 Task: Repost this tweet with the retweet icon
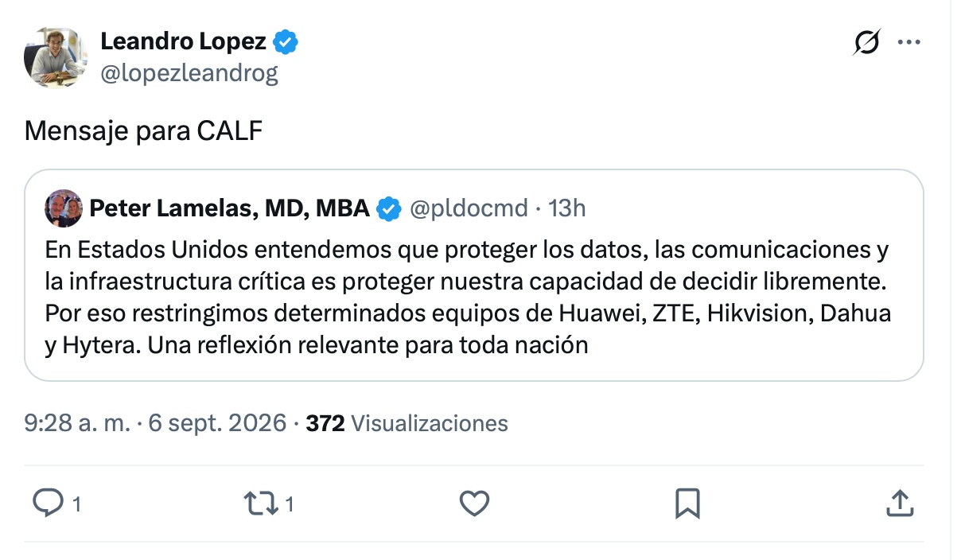[261, 503]
